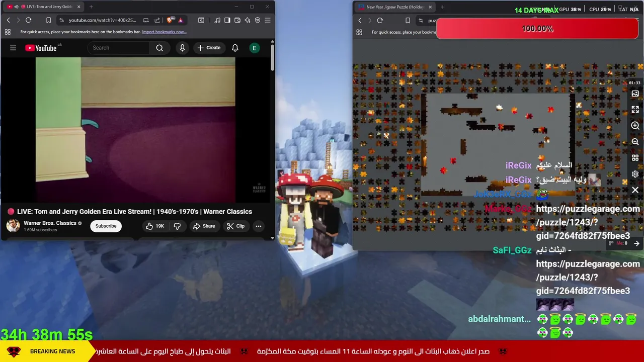Go back in the puzzle browser window
This screenshot has height=362, width=644.
360,21
